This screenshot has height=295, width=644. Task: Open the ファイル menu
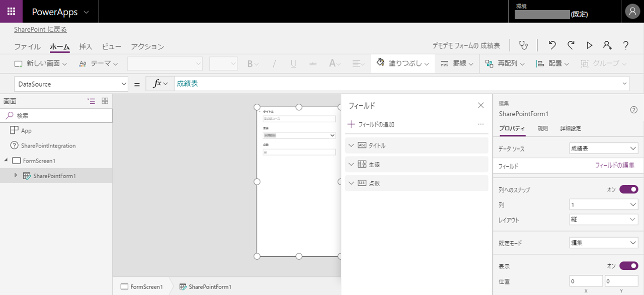(x=27, y=46)
